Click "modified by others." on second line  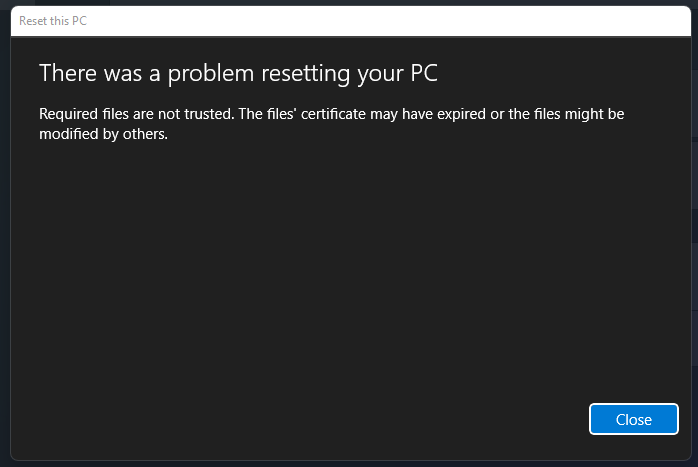coord(103,135)
